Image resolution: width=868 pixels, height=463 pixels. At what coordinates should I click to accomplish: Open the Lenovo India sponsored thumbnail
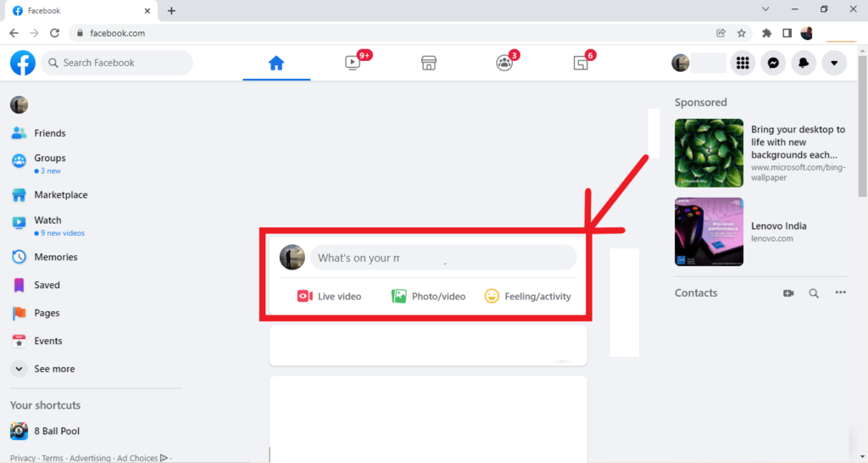pos(709,231)
